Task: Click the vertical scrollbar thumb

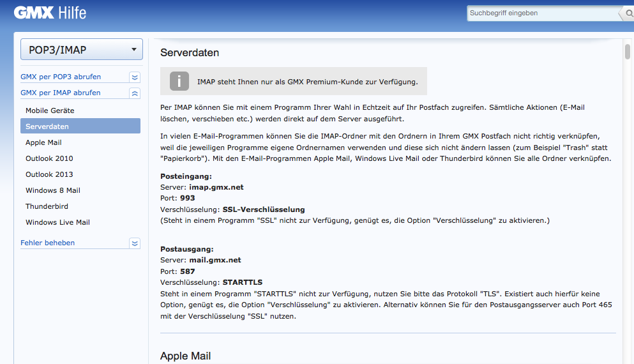Action: point(627,52)
